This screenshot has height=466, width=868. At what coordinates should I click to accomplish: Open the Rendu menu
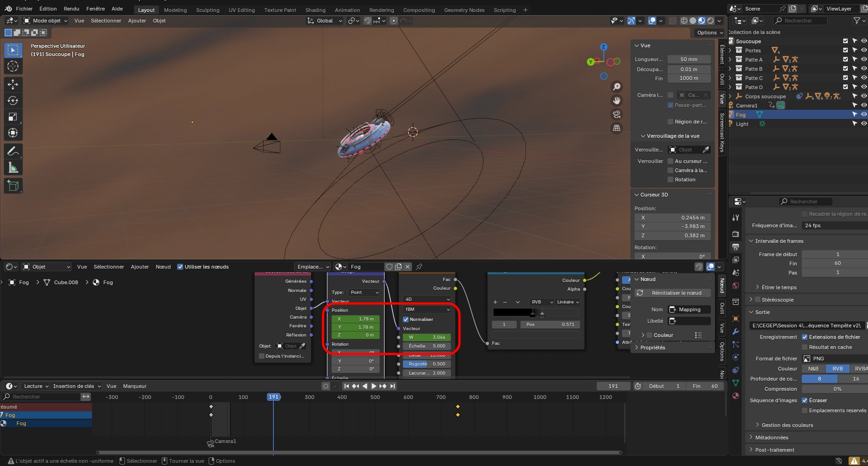(x=71, y=9)
